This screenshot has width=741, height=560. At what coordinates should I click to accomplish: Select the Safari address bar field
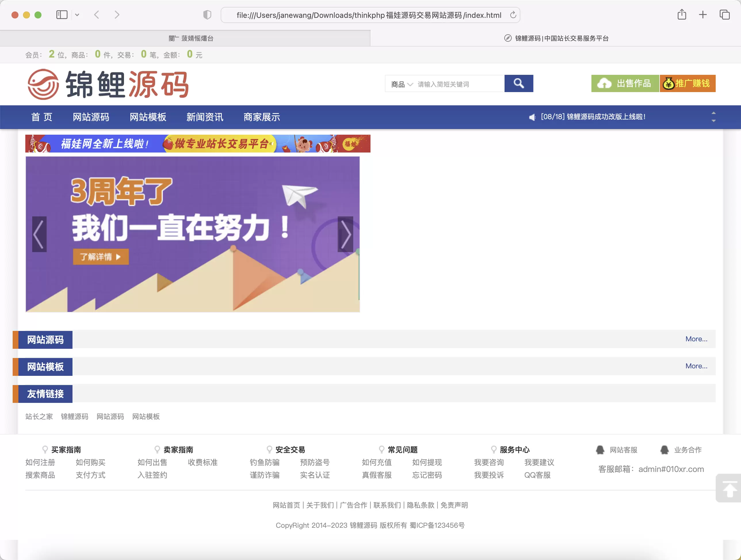[x=370, y=15]
